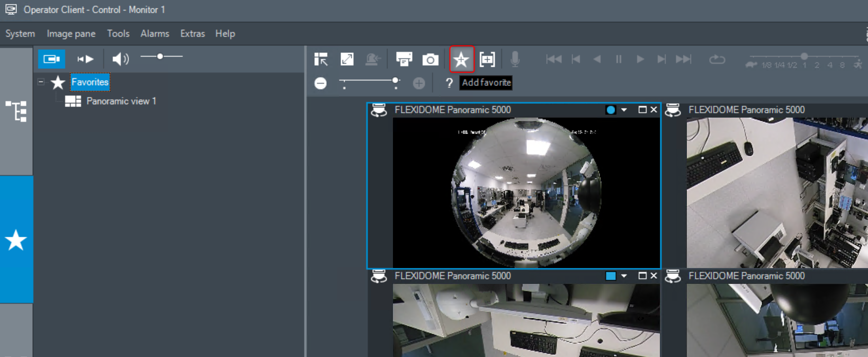Click the help question mark icon
Screen dimensions: 868x357
449,83
